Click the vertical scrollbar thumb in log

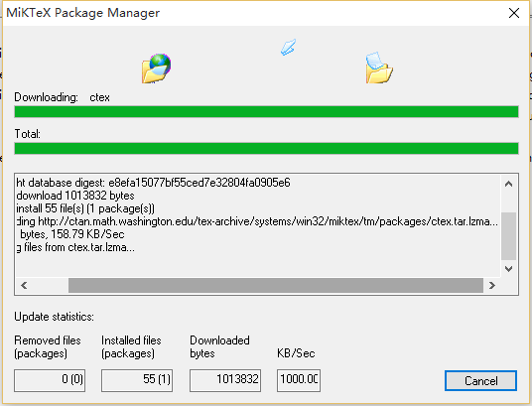pyautogui.click(x=508, y=236)
